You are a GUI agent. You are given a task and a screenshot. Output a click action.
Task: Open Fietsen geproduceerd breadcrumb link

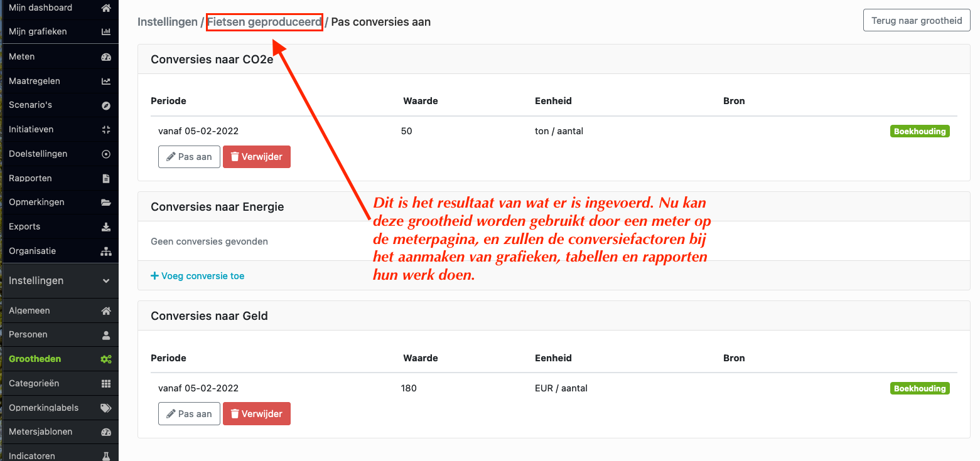coord(264,22)
